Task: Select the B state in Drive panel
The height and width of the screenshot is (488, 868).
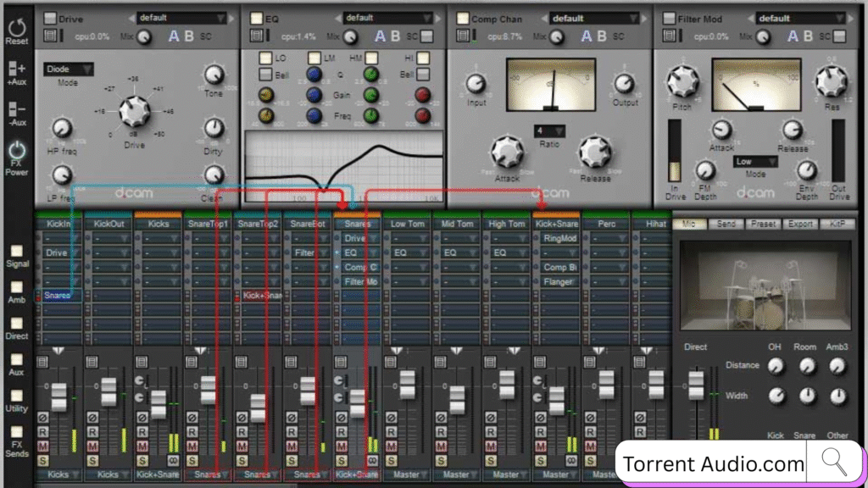Action: 188,36
